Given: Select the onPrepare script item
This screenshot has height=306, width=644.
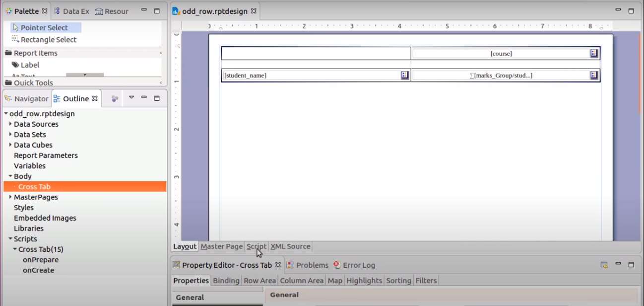Looking at the screenshot, I should [41, 260].
